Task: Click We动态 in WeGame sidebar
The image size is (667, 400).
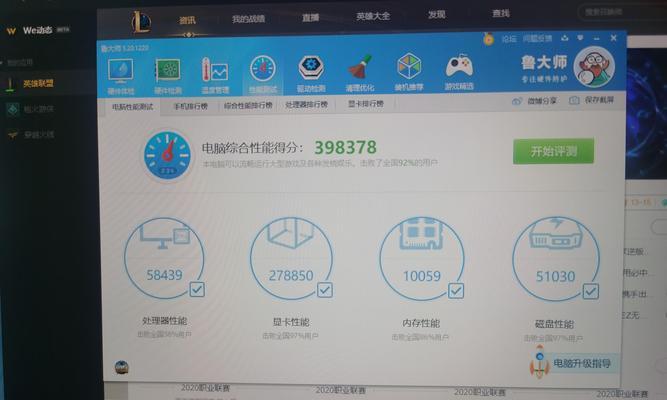Action: 37,31
